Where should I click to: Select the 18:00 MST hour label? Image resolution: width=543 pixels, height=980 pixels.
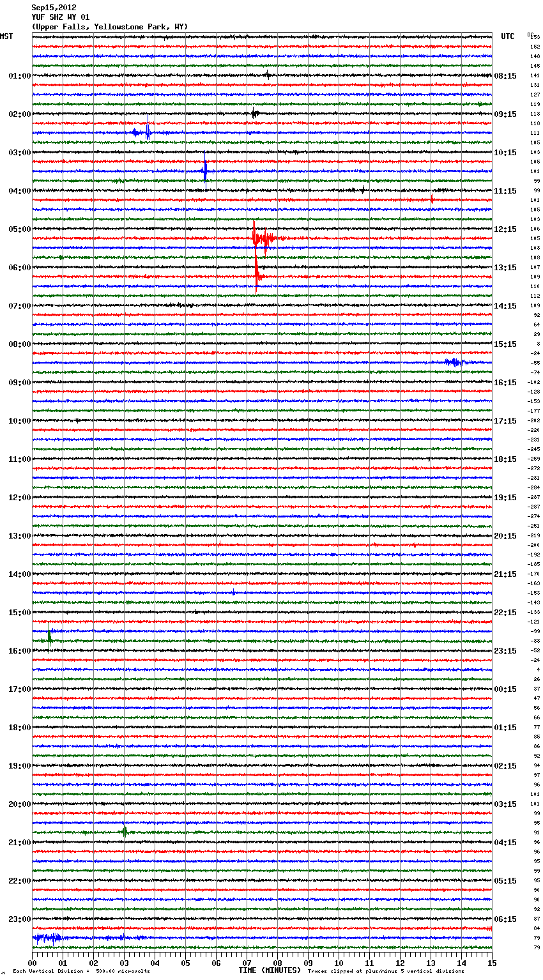pos(20,728)
